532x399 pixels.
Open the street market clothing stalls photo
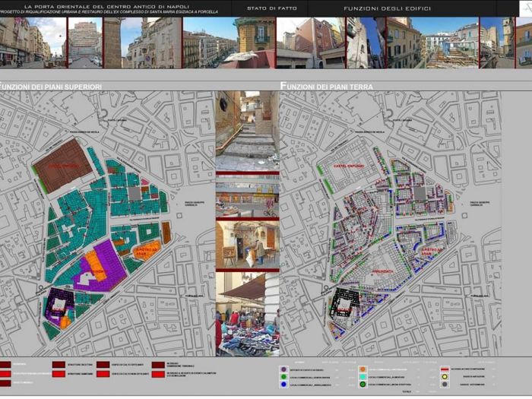(247, 314)
